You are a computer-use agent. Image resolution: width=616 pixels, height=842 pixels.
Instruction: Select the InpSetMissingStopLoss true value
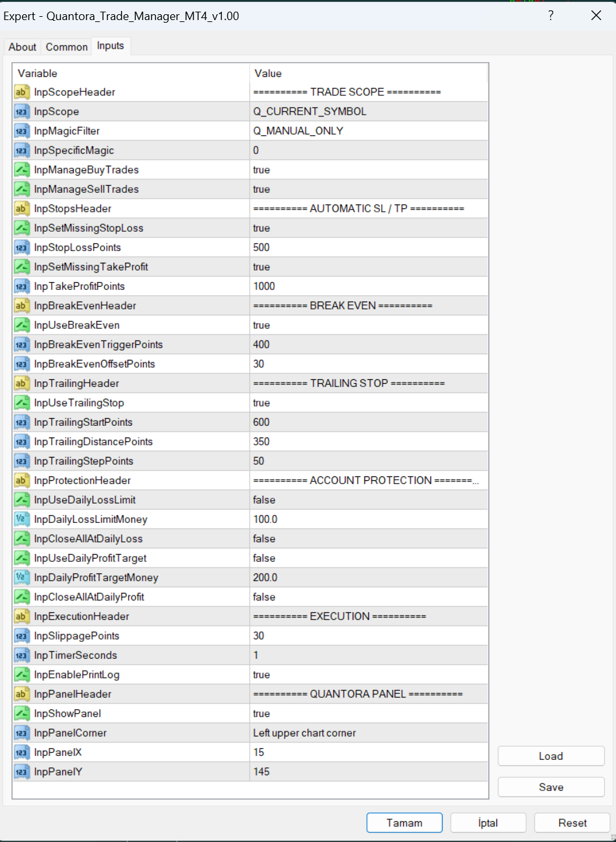[x=261, y=228]
